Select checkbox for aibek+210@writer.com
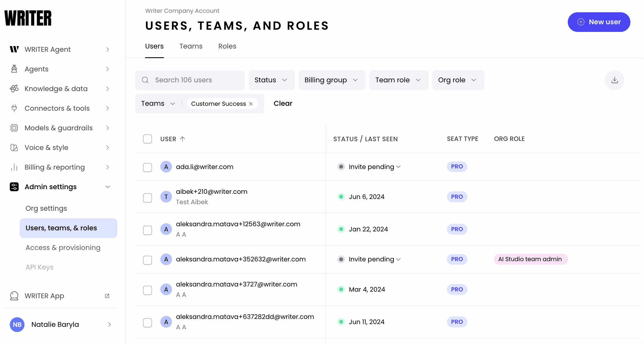The width and height of the screenshot is (644, 344). (148, 198)
